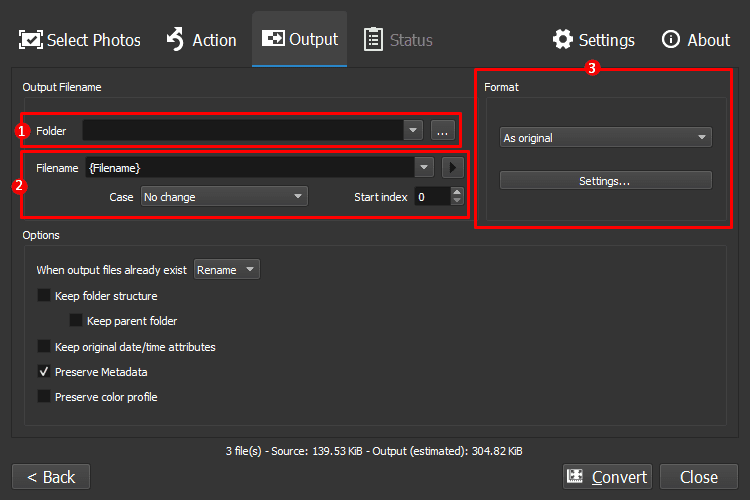Expand the Folder path dropdown arrow
The image size is (750, 500).
click(x=413, y=130)
